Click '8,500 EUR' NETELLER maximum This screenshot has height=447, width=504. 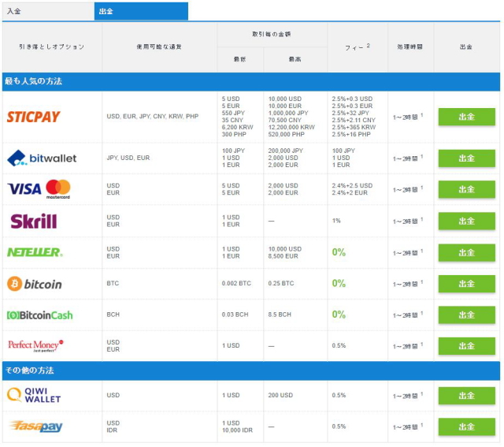pyautogui.click(x=283, y=256)
